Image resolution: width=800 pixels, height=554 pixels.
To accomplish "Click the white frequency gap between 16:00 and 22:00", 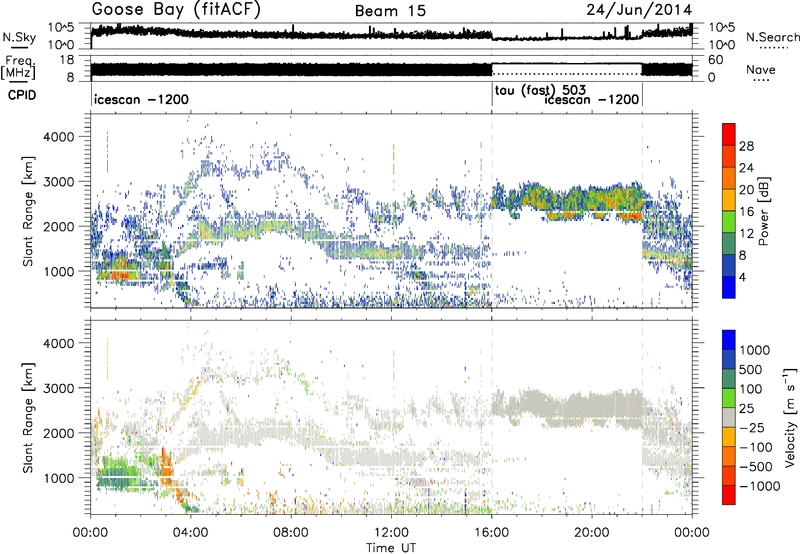I will click(x=566, y=69).
